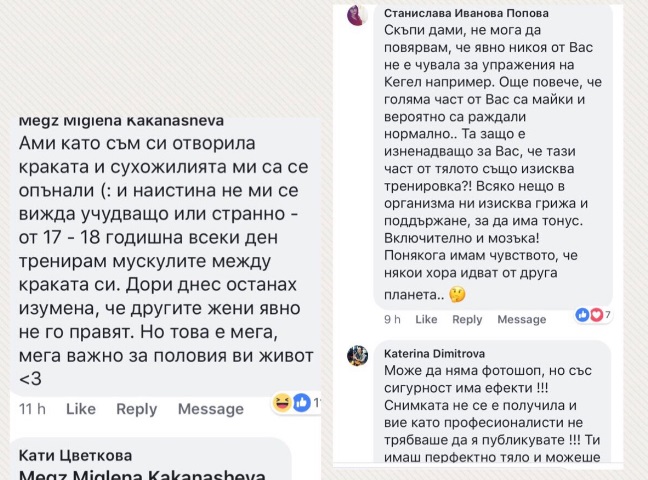The height and width of the screenshot is (480, 648).
Task: Message the author of the 11h comment
Action: pos(211,409)
